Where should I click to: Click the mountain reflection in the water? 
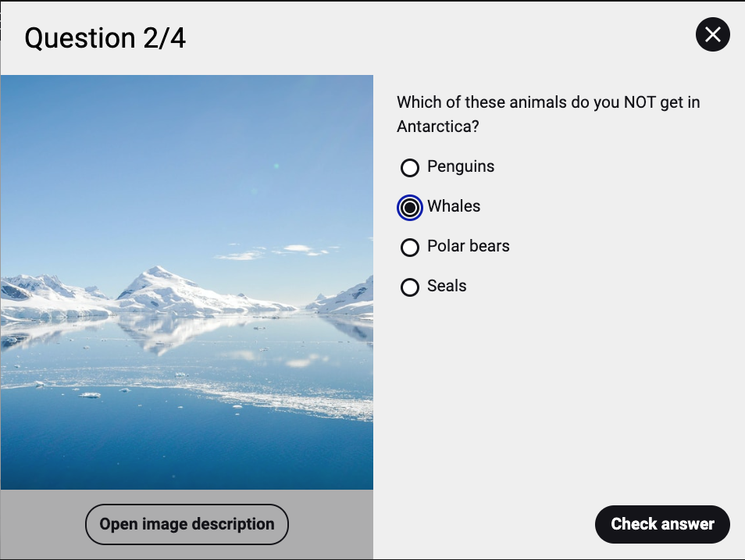click(168, 332)
